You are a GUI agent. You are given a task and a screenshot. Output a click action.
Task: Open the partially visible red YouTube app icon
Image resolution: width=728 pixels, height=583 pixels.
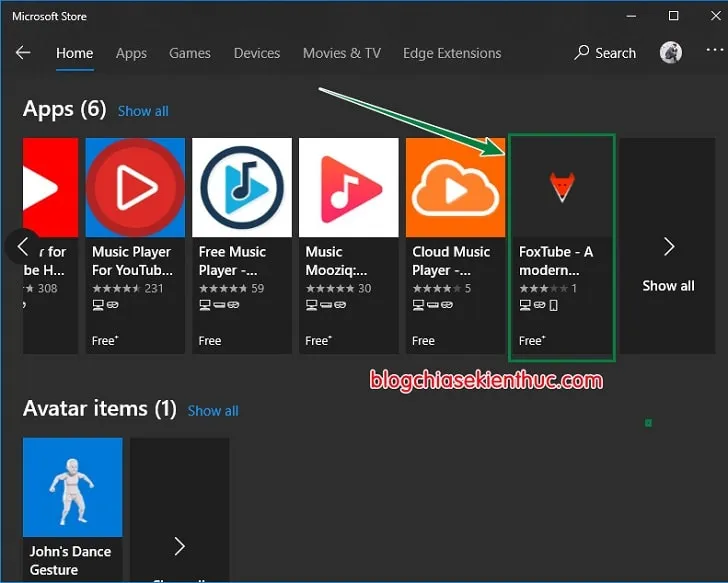click(x=50, y=188)
